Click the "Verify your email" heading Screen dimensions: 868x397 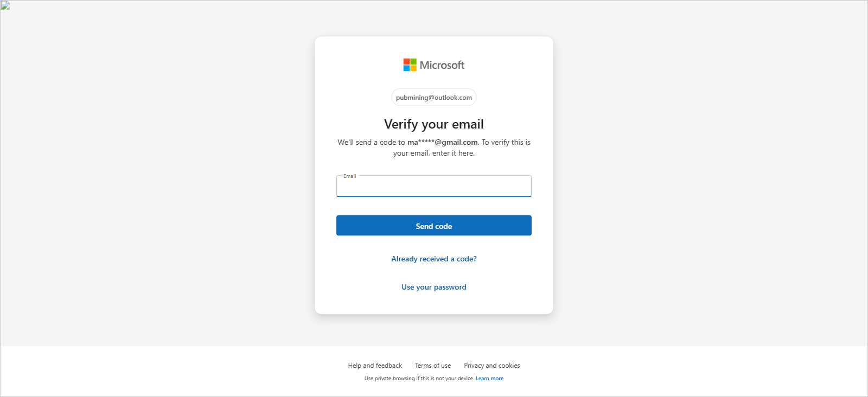[x=433, y=124]
